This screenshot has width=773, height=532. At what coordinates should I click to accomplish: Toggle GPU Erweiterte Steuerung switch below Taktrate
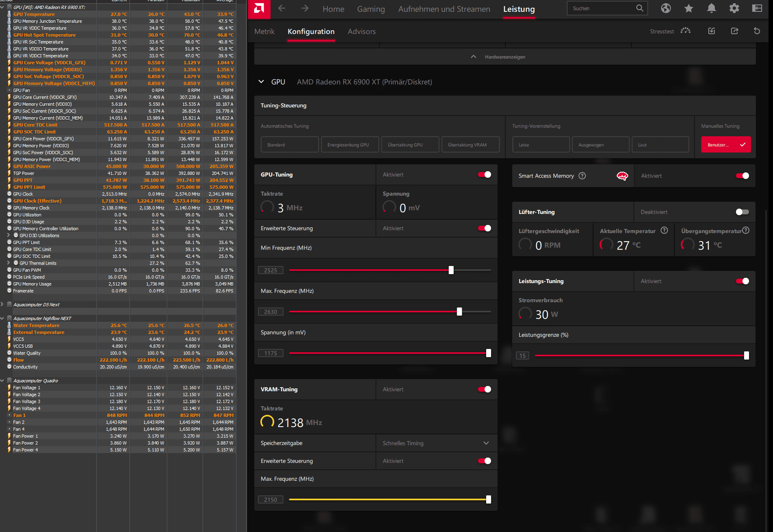tap(485, 228)
